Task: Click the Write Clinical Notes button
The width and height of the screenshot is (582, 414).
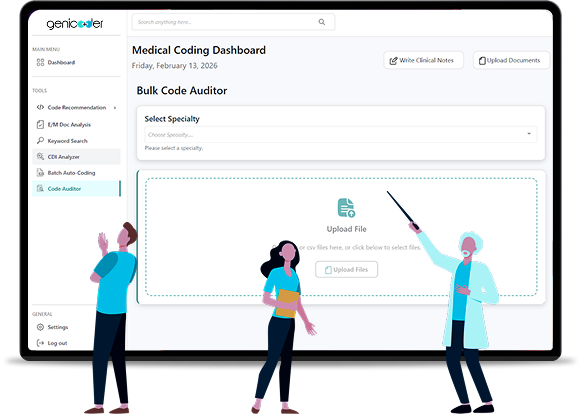Action: [423, 60]
